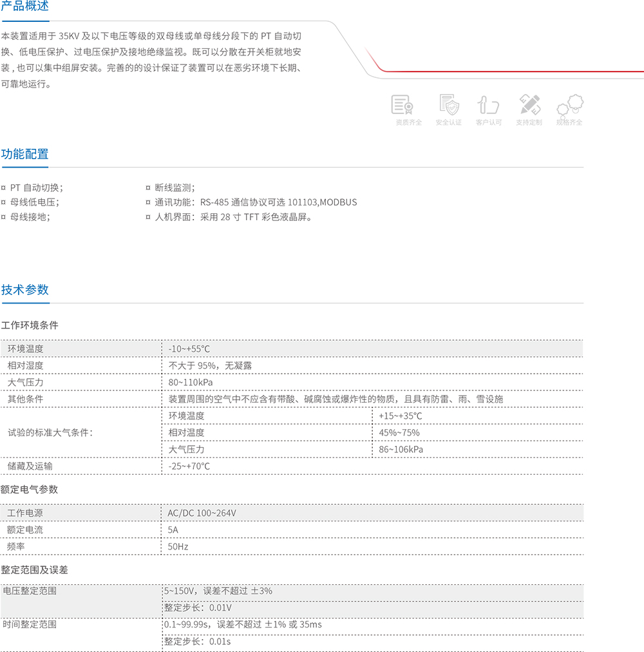Click the 人机界面 TFT screen feature line
The width and height of the screenshot is (644, 652).
[x=233, y=217]
